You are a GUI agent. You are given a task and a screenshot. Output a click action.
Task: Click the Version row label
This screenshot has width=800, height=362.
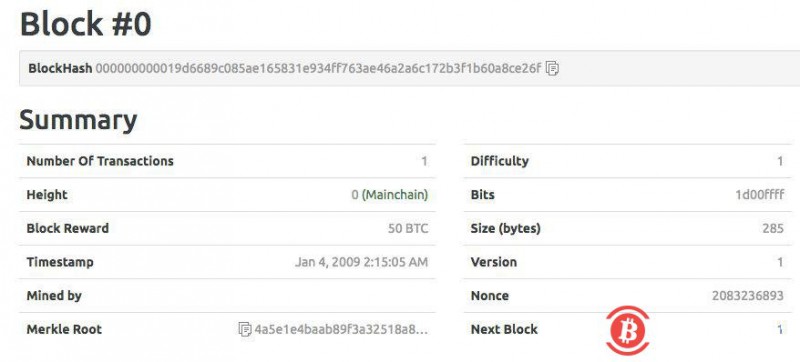[493, 262]
